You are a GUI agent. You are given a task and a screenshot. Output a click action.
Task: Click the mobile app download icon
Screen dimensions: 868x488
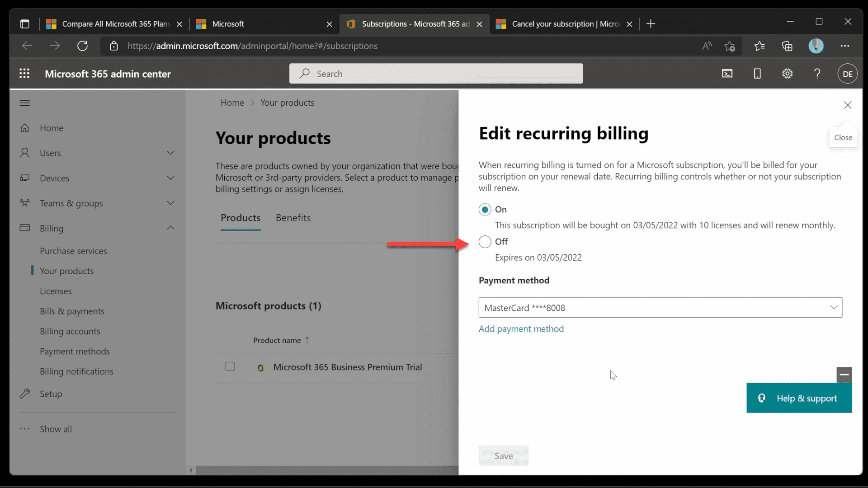[757, 74]
